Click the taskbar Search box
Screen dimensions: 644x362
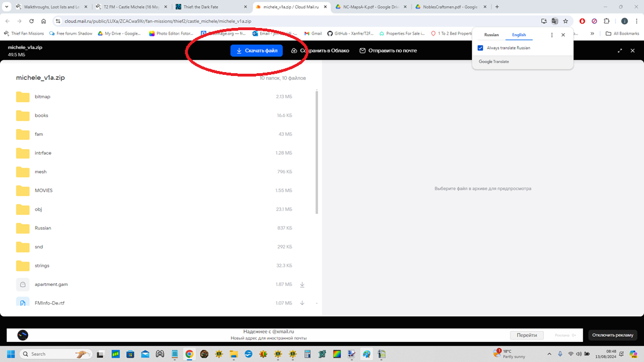tap(56, 354)
